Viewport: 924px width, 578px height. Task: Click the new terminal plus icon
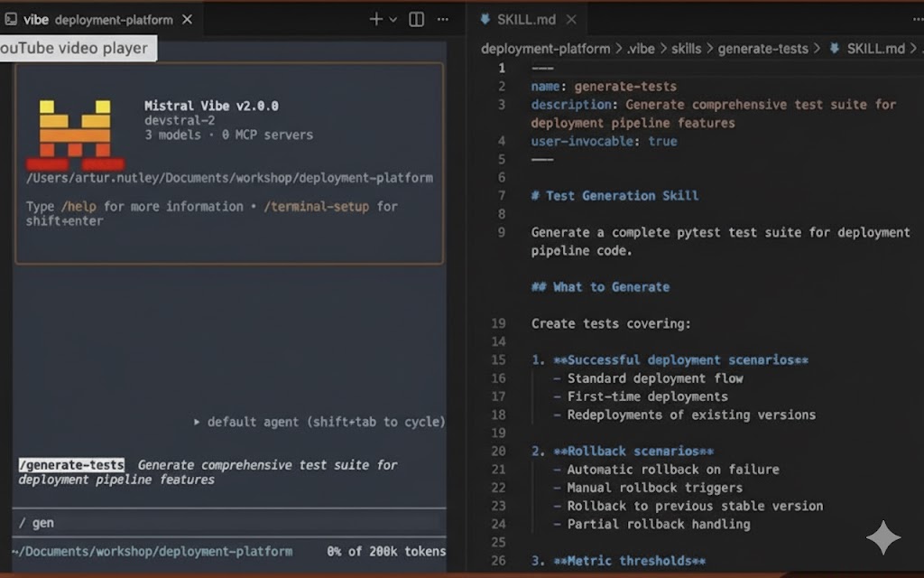click(x=376, y=19)
